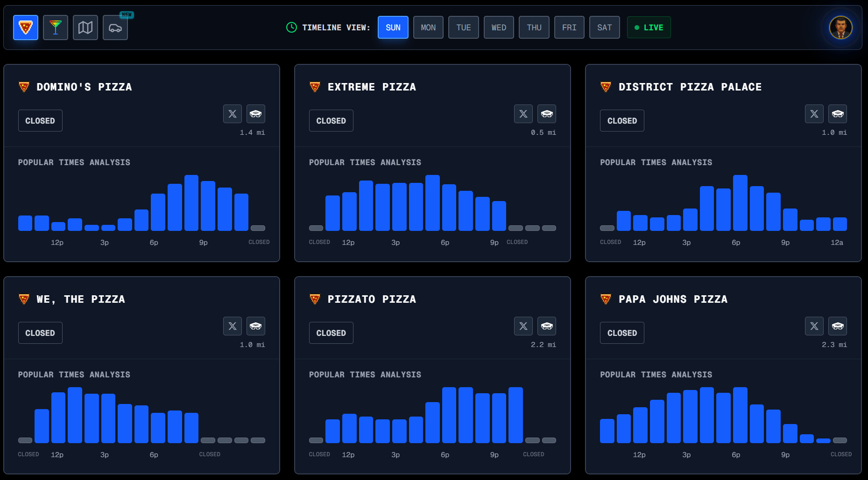868x480 pixels.
Task: Click Domino's Pizza CLOSED status button
Action: [x=40, y=121]
